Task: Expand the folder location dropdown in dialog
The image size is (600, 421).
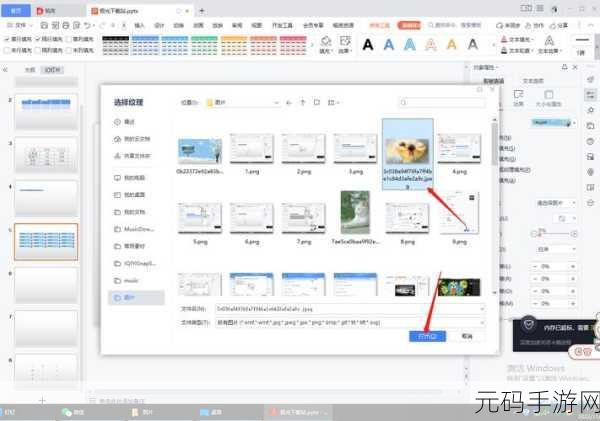Action: 276,103
